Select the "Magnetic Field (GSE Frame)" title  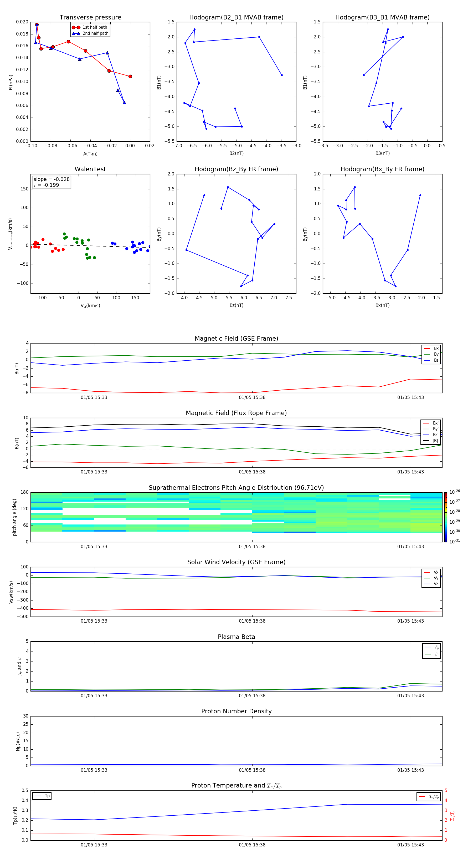[x=236, y=339]
